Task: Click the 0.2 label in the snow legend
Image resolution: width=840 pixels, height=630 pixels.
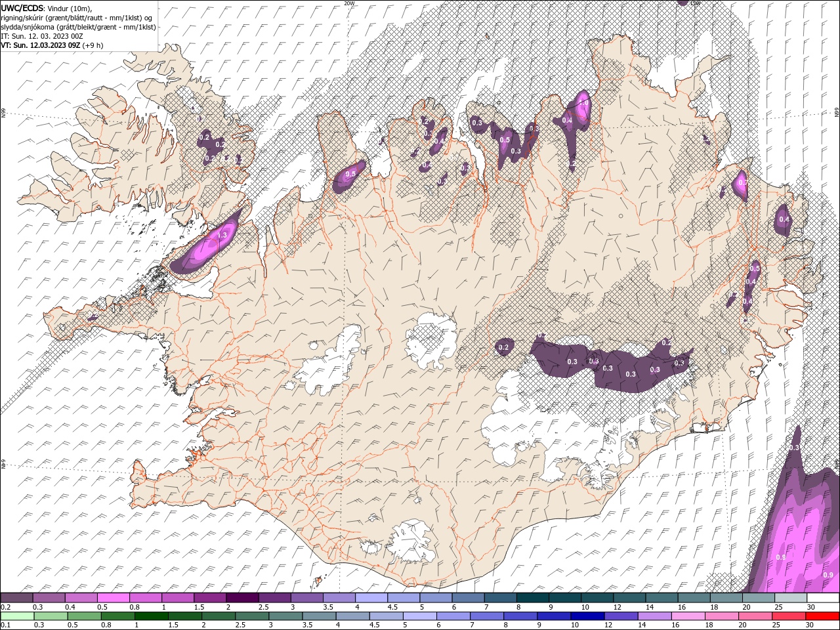Action: (x=5, y=607)
